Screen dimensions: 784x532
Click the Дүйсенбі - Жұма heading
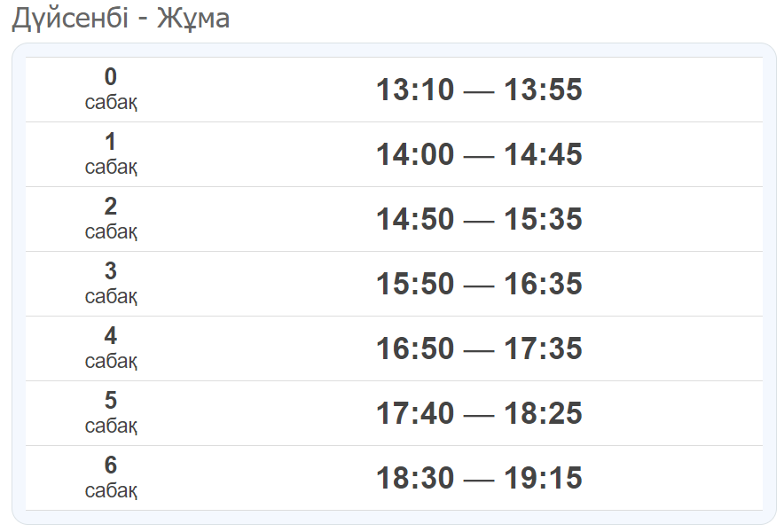[x=121, y=19]
